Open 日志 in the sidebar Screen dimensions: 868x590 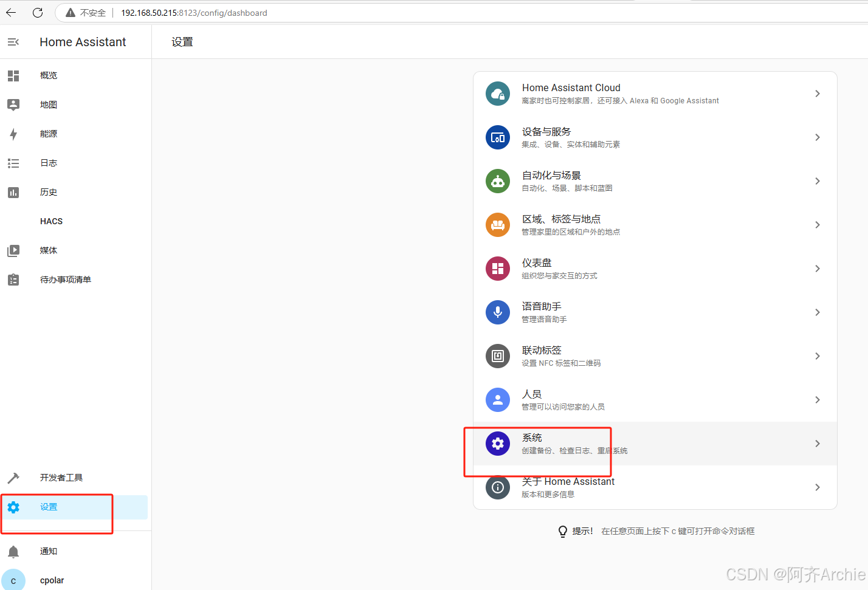(75, 163)
